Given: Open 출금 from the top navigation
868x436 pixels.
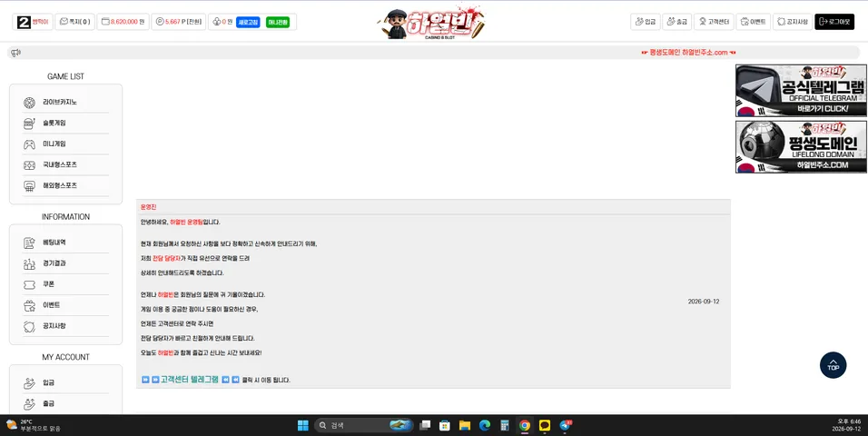Looking at the screenshot, I should tap(677, 22).
